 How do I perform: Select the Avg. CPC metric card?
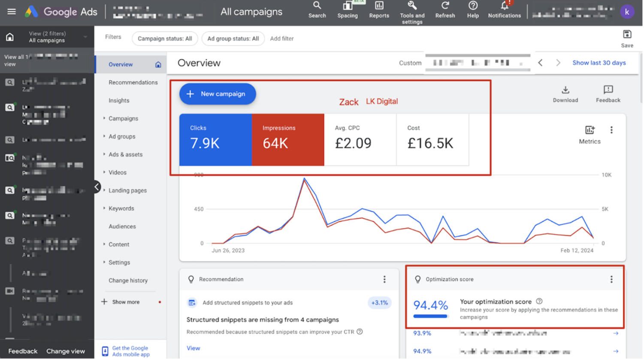click(360, 140)
